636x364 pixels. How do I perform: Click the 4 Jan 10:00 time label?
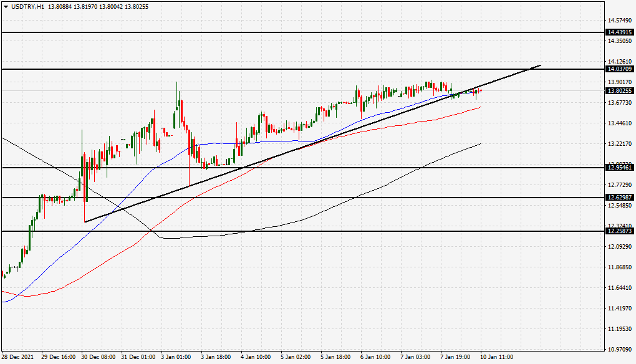click(x=256, y=357)
